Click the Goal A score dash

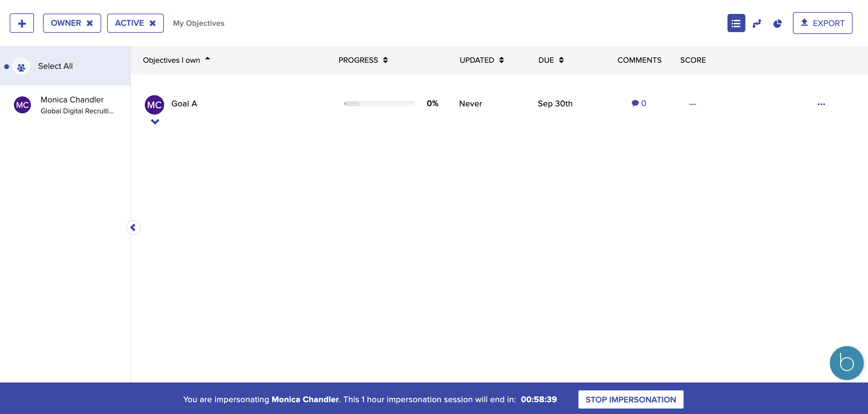point(692,104)
